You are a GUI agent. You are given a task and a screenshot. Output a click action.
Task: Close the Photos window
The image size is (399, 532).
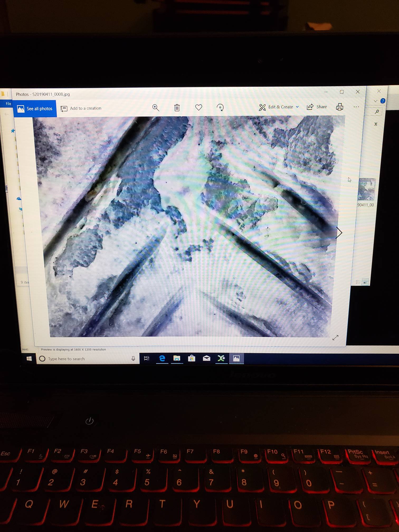(358, 92)
